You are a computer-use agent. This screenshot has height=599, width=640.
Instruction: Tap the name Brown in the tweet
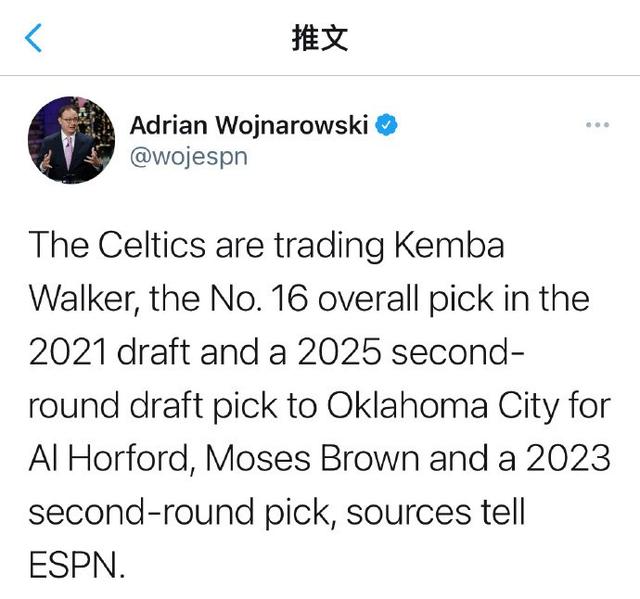370,459
